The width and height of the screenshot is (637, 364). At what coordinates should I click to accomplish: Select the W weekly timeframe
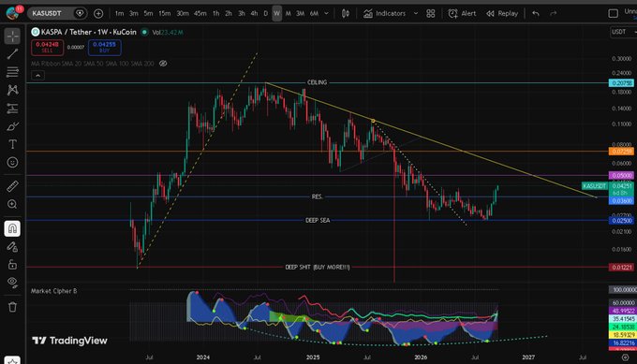tap(277, 13)
